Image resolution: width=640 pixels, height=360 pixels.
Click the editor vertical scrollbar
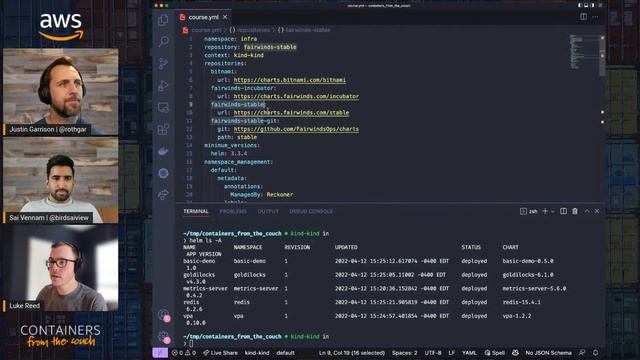coord(602,55)
